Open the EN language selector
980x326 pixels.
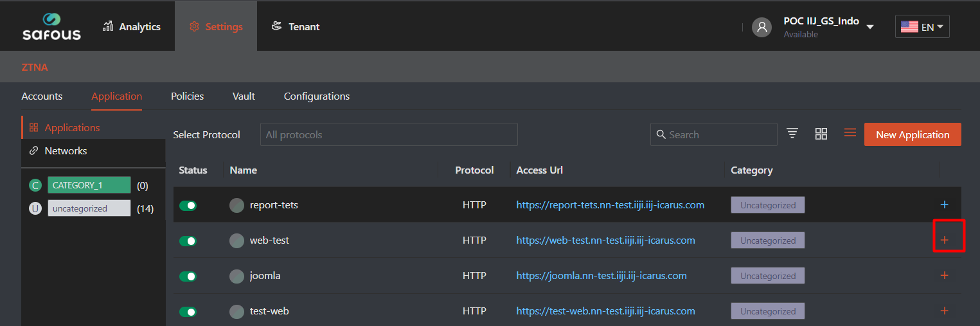(922, 27)
